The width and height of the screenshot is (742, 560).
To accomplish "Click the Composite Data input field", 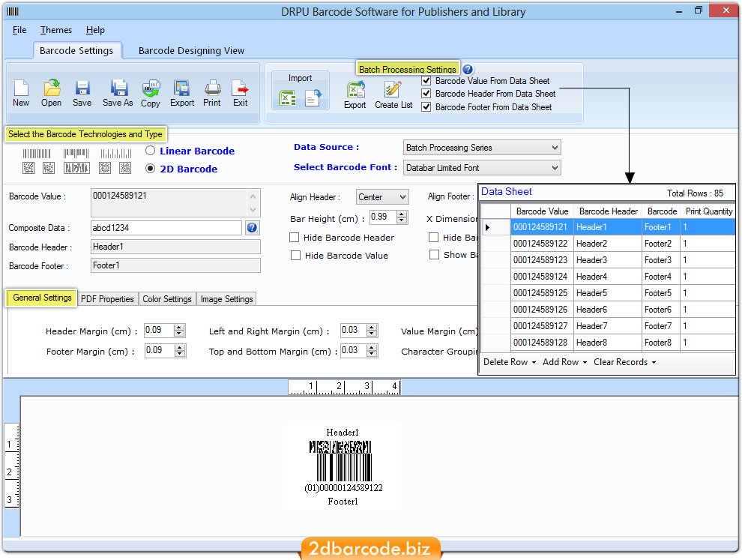I will (166, 228).
